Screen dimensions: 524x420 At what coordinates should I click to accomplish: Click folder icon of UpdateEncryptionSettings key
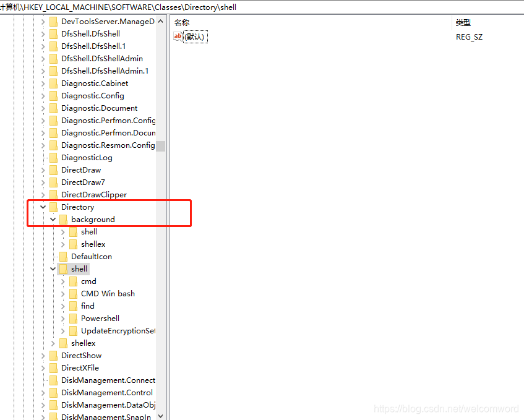[73, 331]
